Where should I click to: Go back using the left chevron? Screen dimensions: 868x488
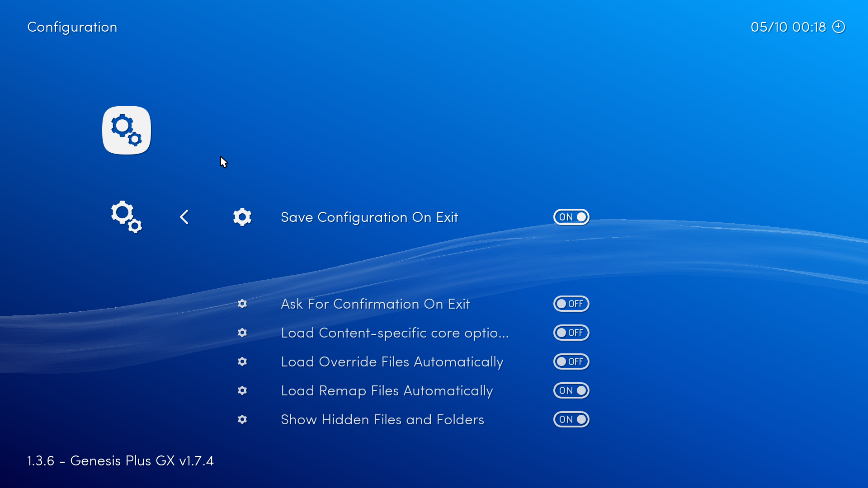coord(184,217)
